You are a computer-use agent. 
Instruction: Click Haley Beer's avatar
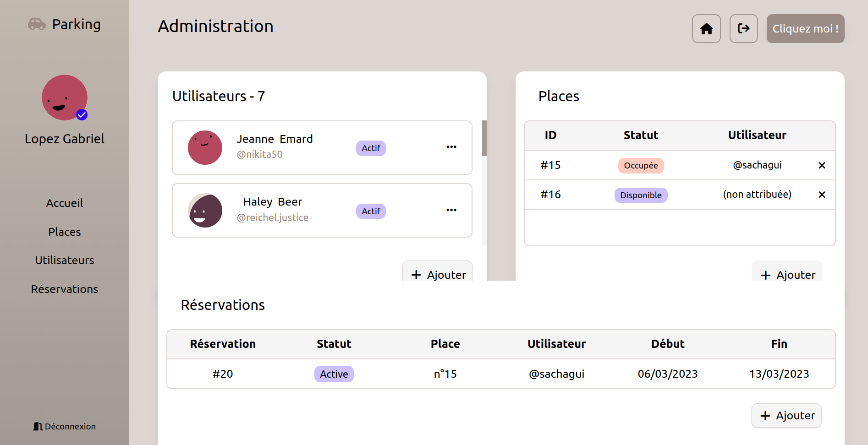pos(205,211)
